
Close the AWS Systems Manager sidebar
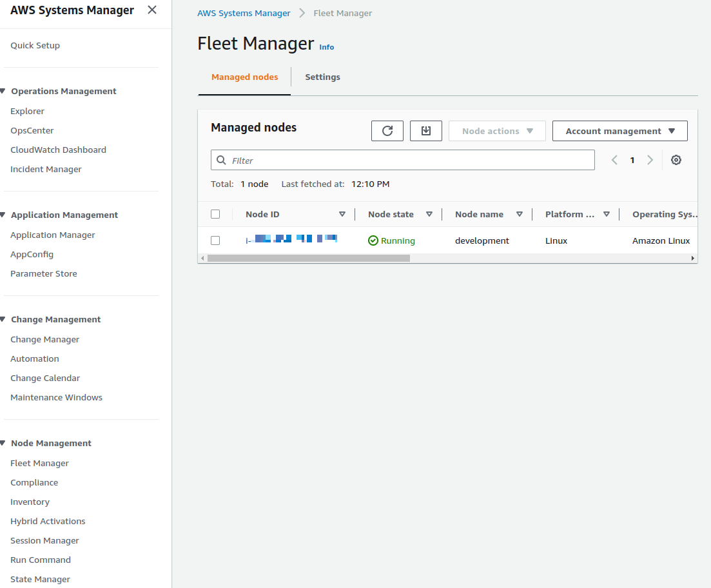152,10
